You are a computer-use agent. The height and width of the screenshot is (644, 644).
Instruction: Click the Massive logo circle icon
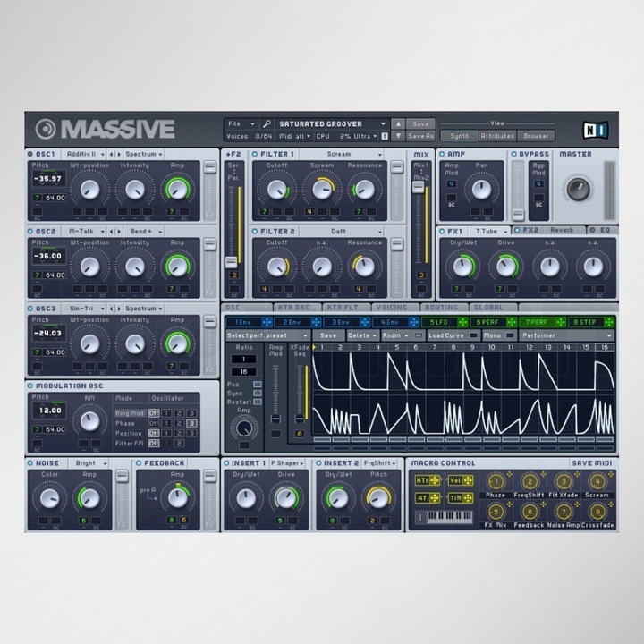[x=46, y=129]
